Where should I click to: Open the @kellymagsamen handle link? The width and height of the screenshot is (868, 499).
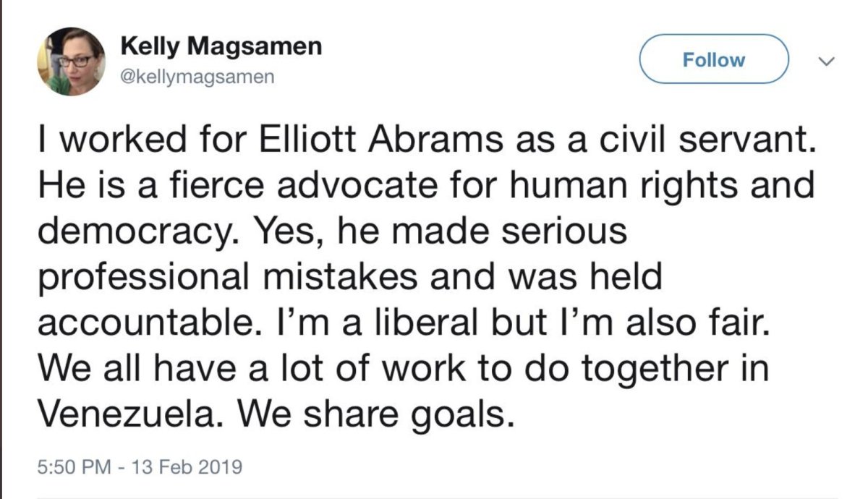(197, 77)
